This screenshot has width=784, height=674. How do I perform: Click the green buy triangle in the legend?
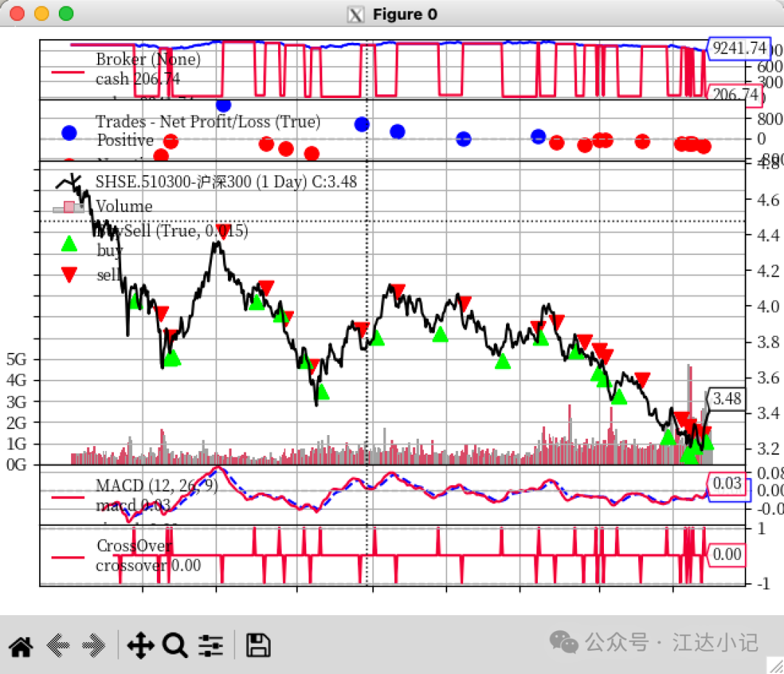[x=69, y=244]
